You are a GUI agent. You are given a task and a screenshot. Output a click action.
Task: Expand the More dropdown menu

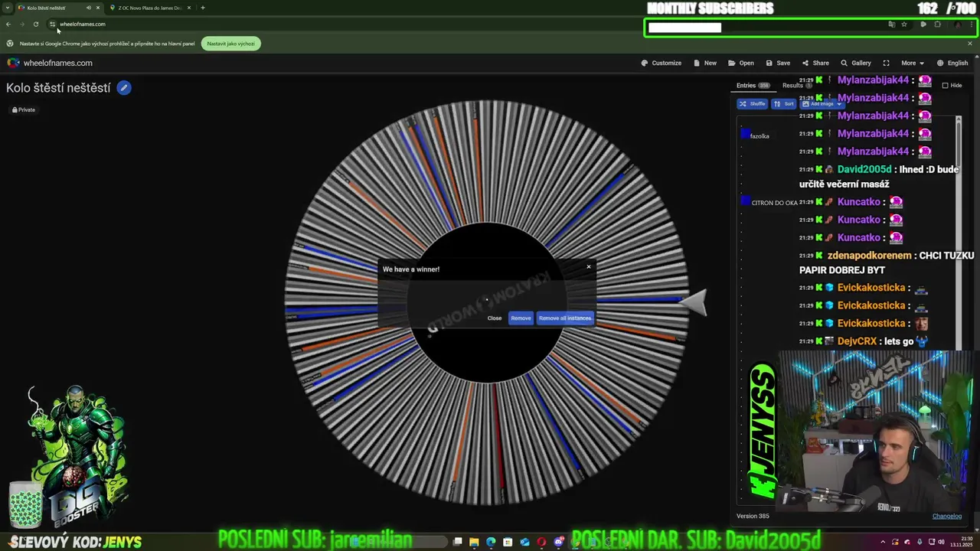pos(912,63)
